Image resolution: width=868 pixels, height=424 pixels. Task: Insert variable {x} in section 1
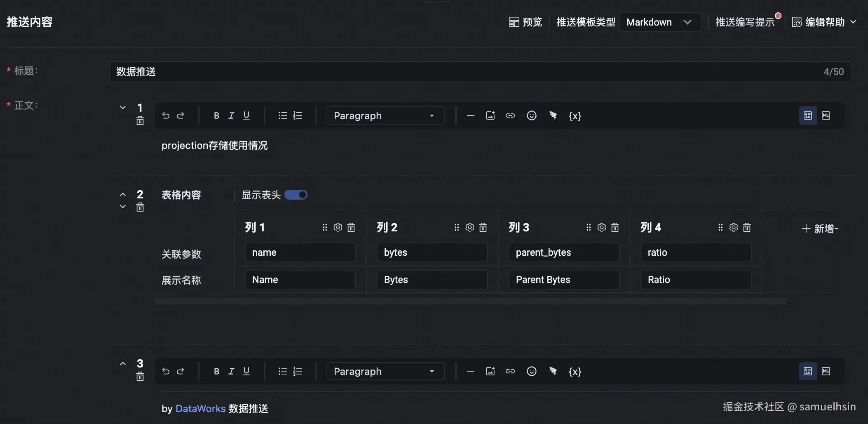(x=575, y=116)
